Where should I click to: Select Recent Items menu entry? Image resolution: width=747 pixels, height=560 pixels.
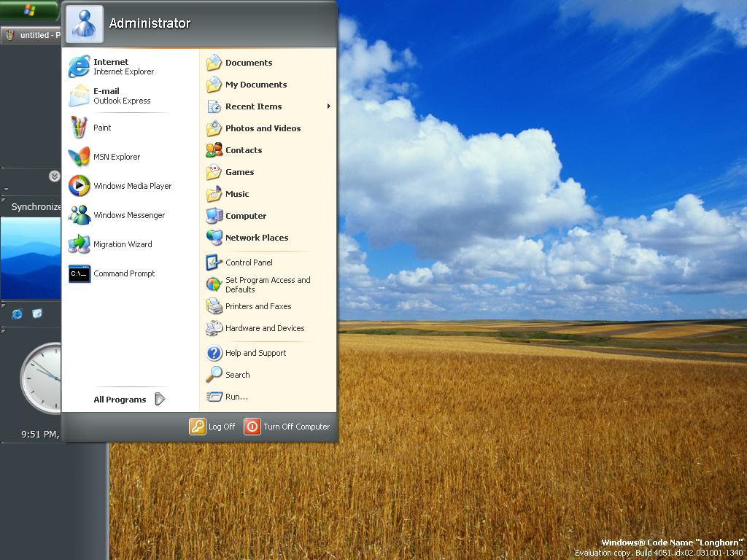coord(268,106)
